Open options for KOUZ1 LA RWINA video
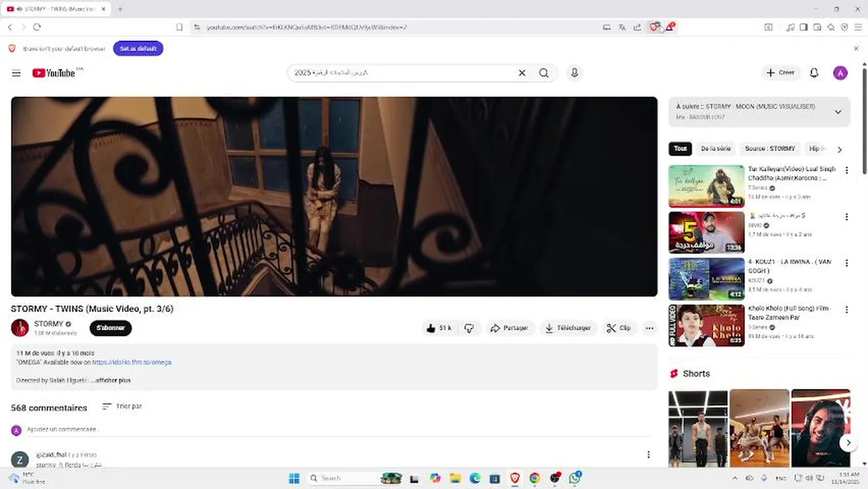Viewport: 868px width, 489px height. [846, 263]
